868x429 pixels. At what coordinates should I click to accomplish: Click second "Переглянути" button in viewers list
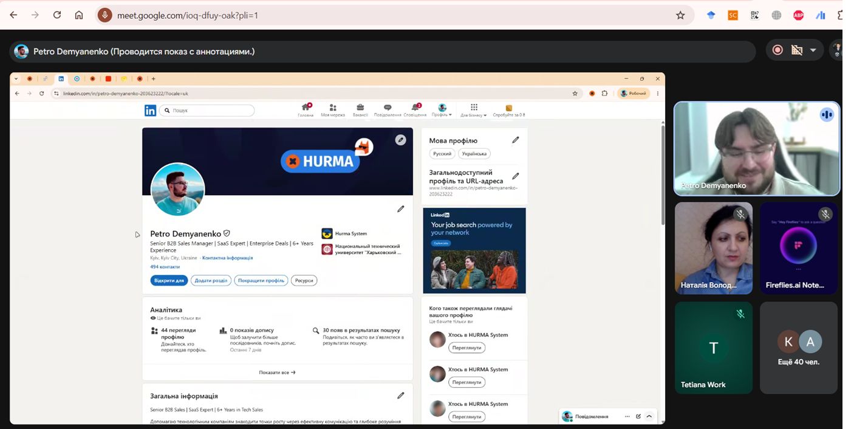tap(467, 382)
